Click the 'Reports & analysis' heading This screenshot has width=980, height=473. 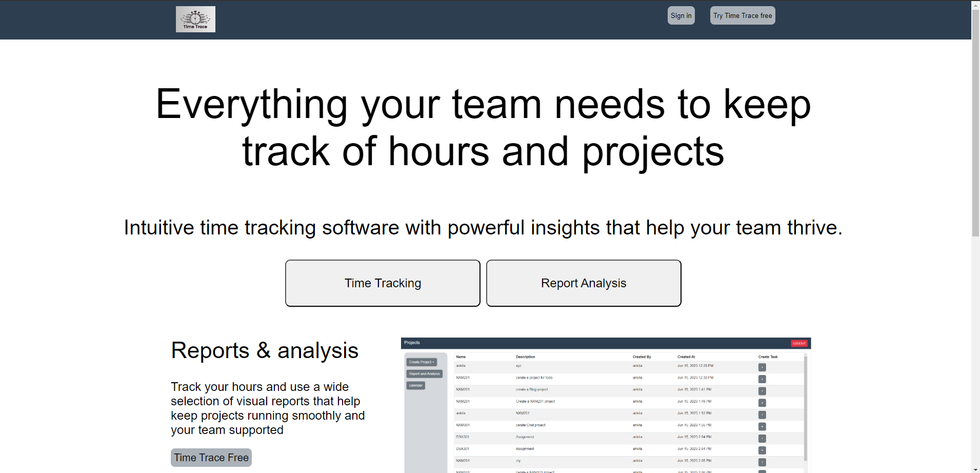tap(265, 351)
